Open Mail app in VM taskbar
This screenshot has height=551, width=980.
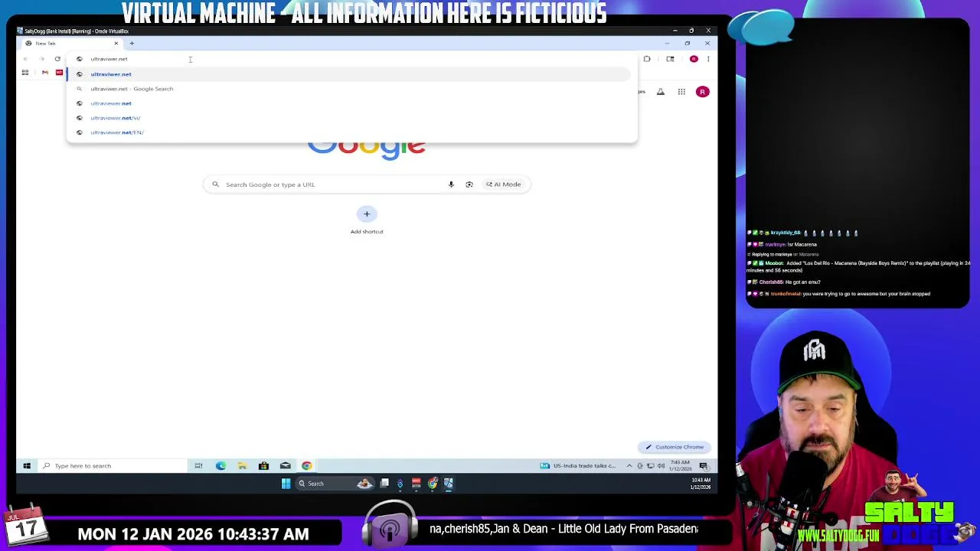(x=285, y=465)
